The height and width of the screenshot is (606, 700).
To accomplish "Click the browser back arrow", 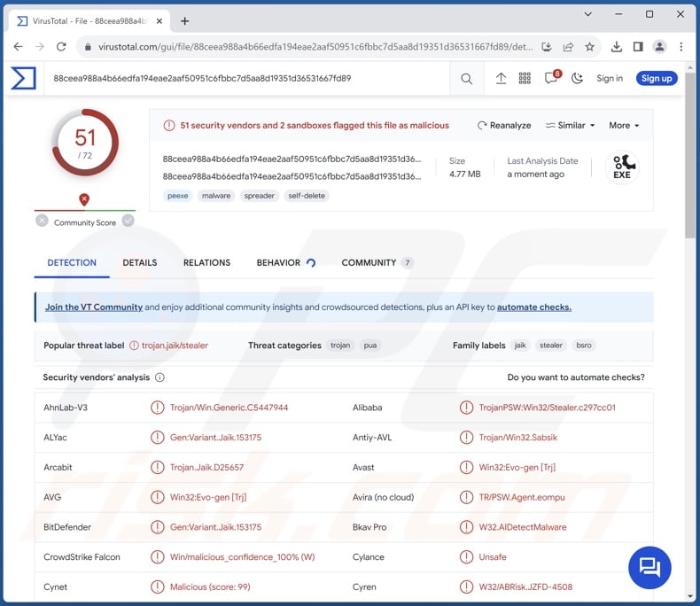I will (x=18, y=46).
